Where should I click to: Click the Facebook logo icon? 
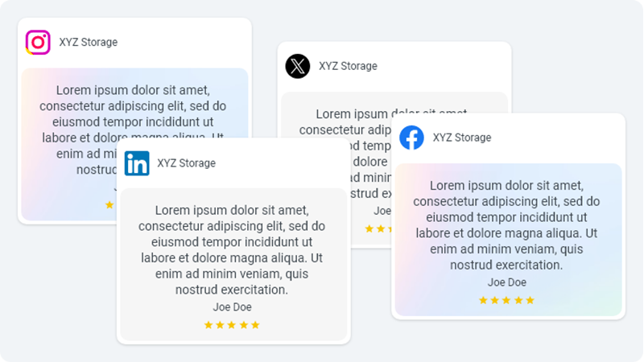412,138
